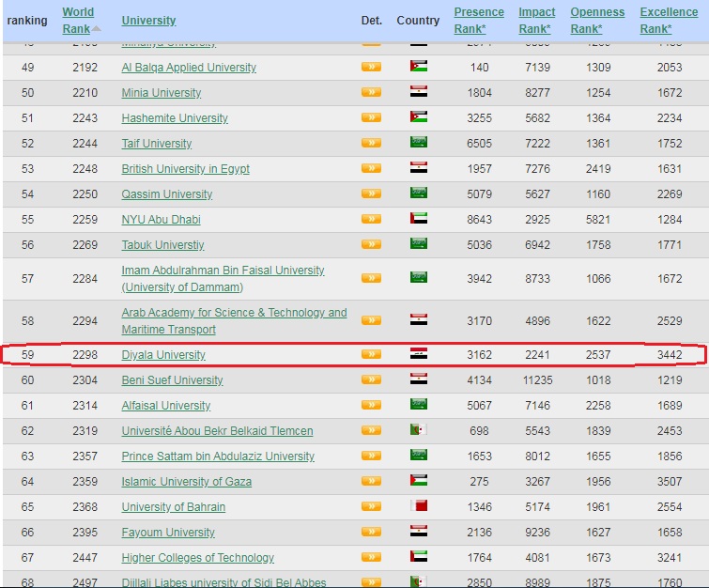Open Diyala University link
The image size is (709, 588).
[163, 355]
